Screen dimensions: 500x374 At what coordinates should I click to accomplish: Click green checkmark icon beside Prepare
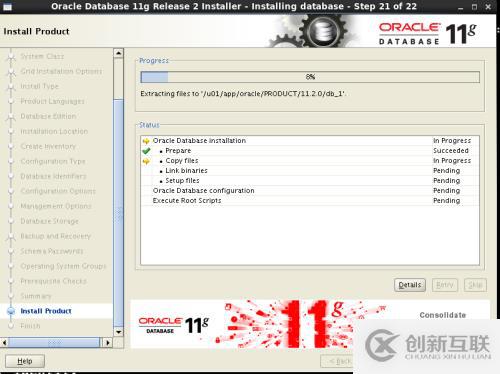[x=146, y=151]
